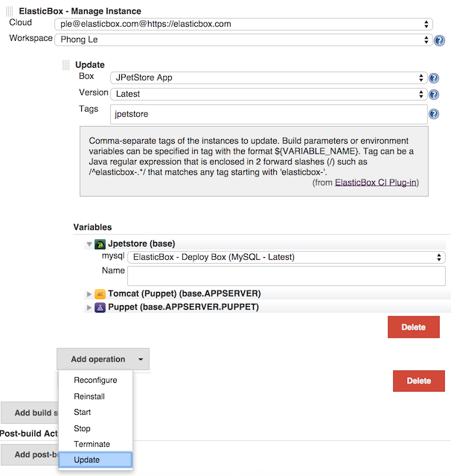This screenshot has width=451, height=476.
Task: Click the help icon next to Tags
Action: tap(434, 114)
